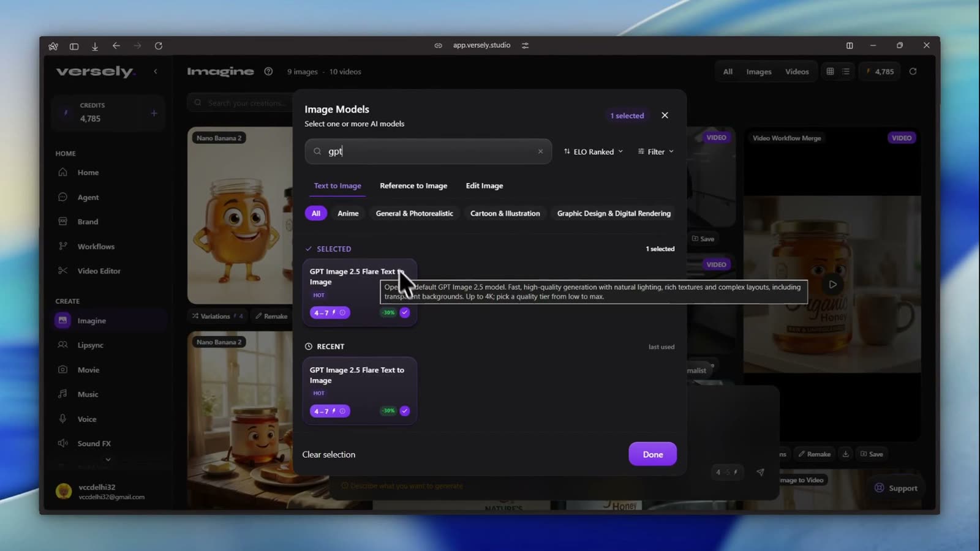Click the app.versely.studio address bar
Screen dimensions: 980x551
[481, 45]
